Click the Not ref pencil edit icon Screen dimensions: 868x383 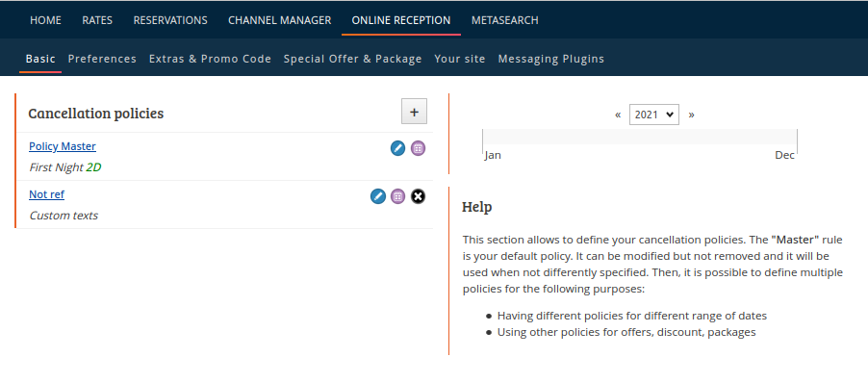pyautogui.click(x=377, y=196)
